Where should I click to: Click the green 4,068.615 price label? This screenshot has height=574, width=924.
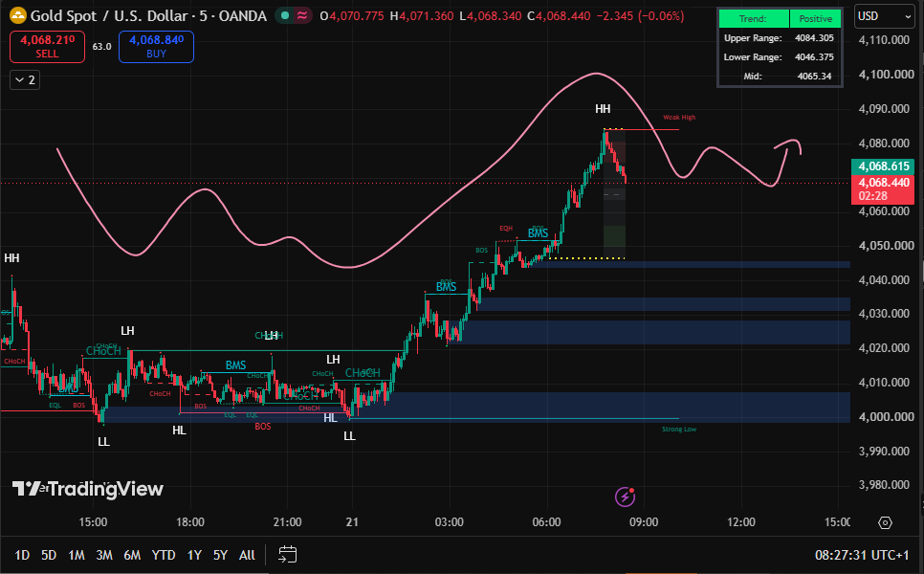pos(883,166)
